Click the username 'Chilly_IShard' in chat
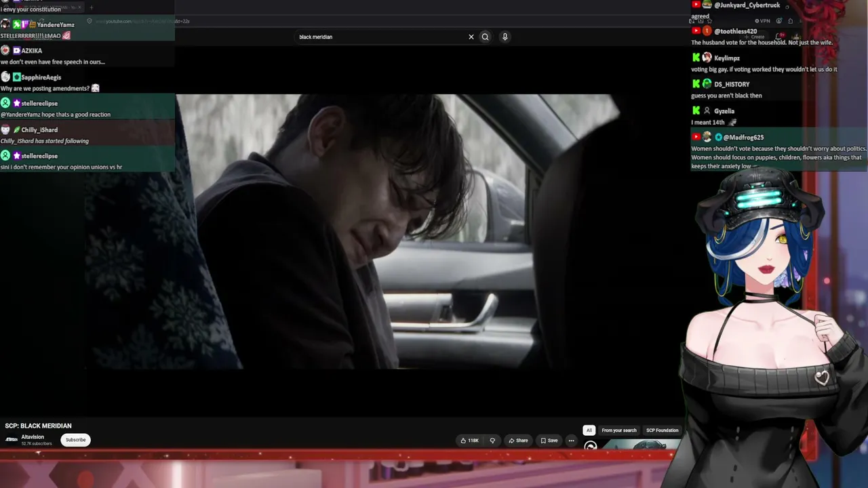The image size is (868, 488). [39, 130]
